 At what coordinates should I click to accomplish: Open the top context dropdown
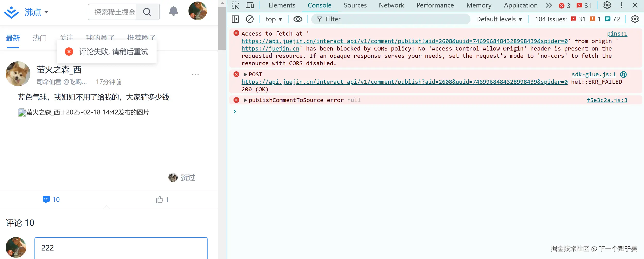point(274,19)
